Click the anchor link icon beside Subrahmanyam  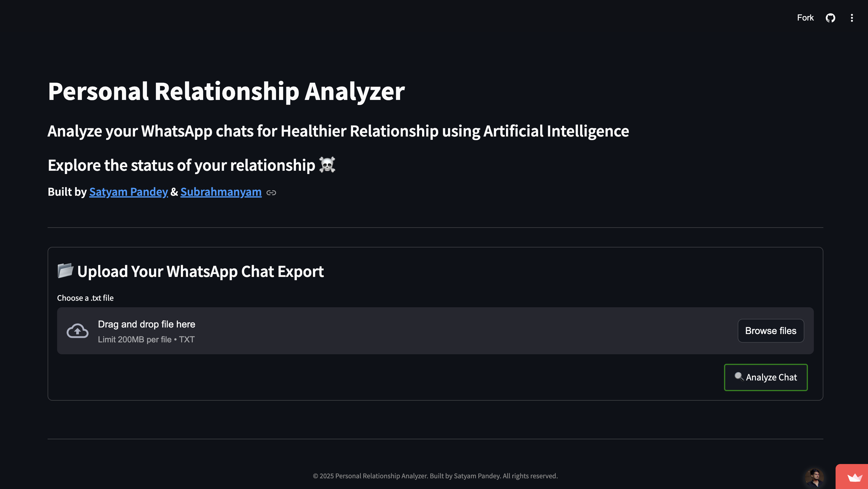[271, 193]
